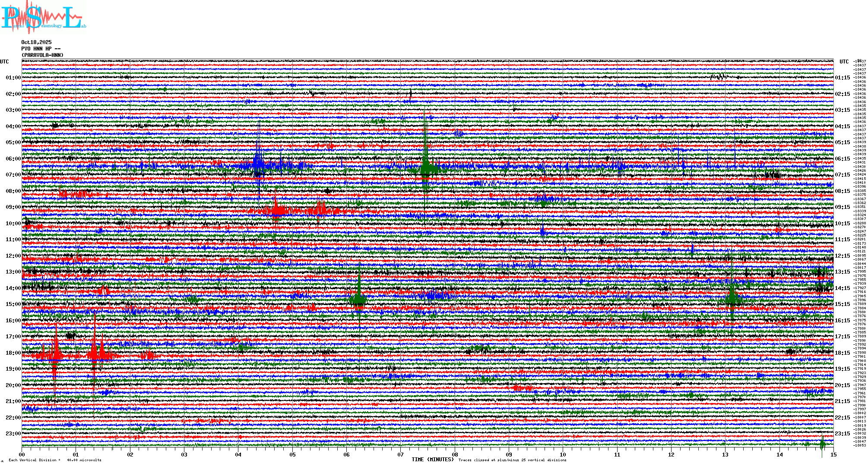868x466 pixels.
Task: Click minute 05 on bottom time axis
Action: tap(292, 454)
